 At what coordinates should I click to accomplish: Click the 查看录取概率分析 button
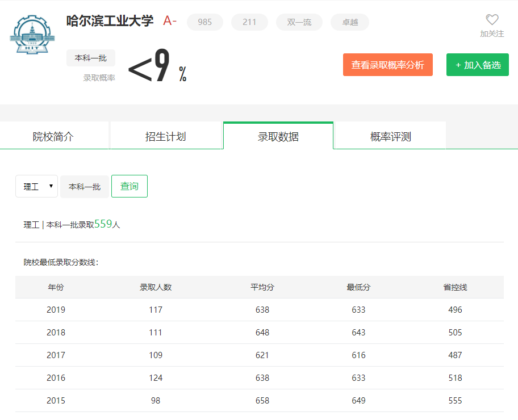point(388,65)
